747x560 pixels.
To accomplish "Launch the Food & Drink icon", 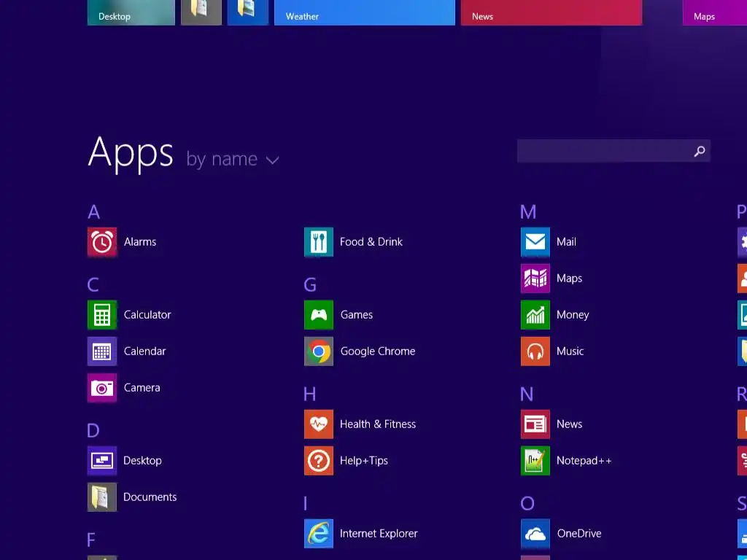I will (319, 242).
